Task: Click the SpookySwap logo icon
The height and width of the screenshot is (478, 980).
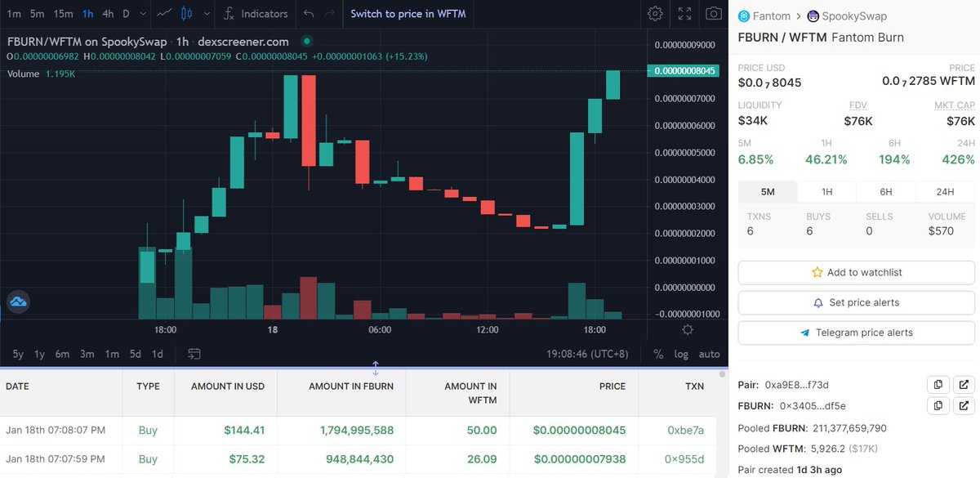Action: [813, 16]
